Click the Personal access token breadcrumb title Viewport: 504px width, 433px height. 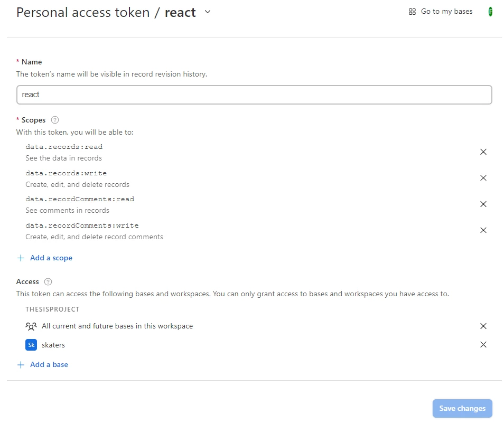point(83,13)
